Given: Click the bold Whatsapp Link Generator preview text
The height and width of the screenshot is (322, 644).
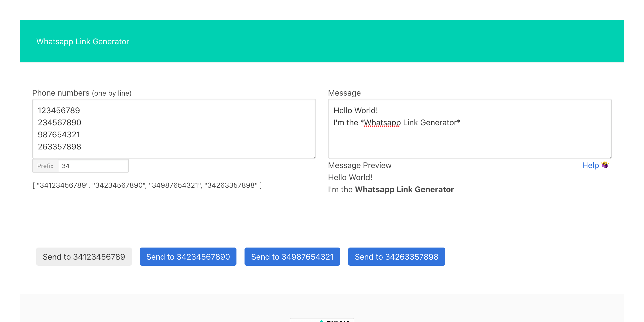Looking at the screenshot, I should coord(405,189).
